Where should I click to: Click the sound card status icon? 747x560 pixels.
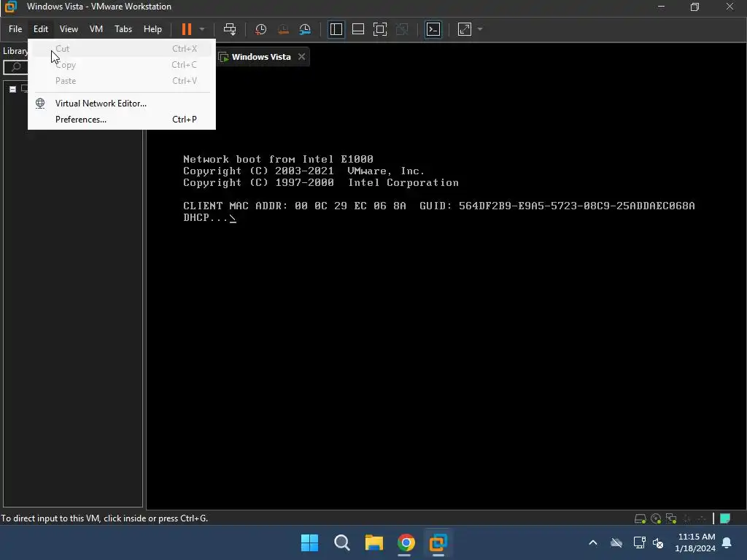(687, 518)
